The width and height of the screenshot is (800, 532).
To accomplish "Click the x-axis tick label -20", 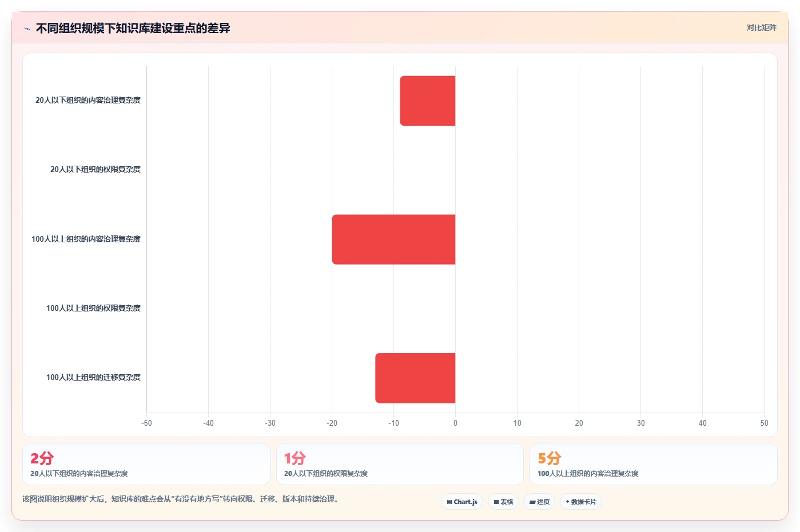I will tap(332, 423).
